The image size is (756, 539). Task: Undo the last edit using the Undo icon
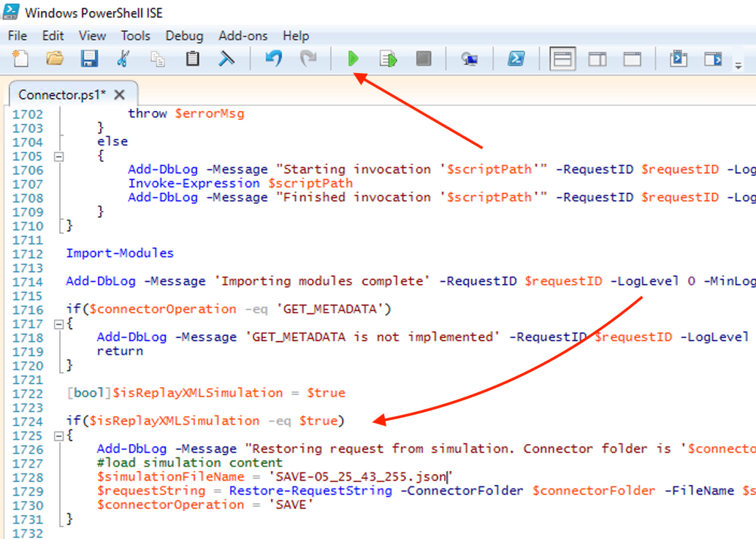pyautogui.click(x=272, y=58)
